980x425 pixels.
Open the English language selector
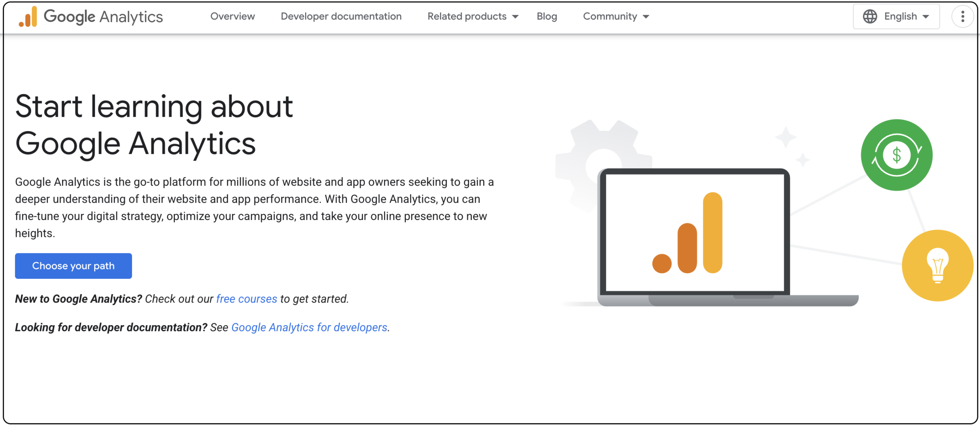coord(896,16)
